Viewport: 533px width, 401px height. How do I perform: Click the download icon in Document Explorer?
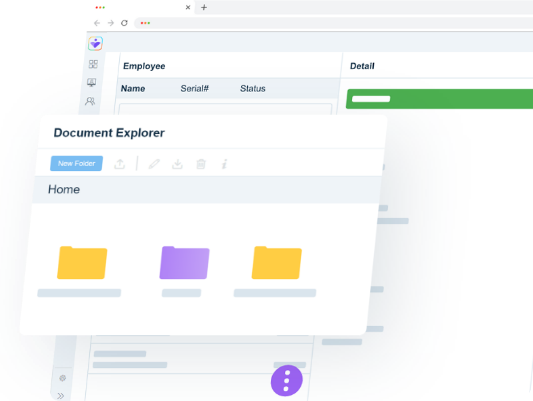click(177, 164)
